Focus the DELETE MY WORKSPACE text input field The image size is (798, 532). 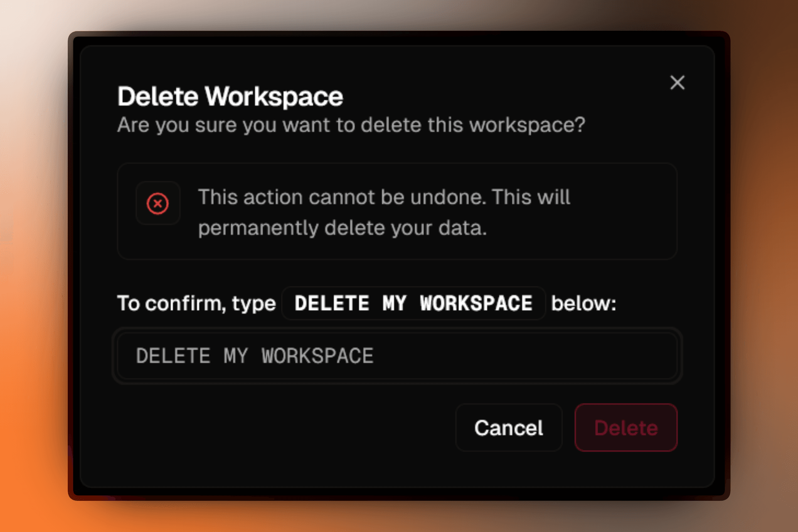tap(397, 356)
